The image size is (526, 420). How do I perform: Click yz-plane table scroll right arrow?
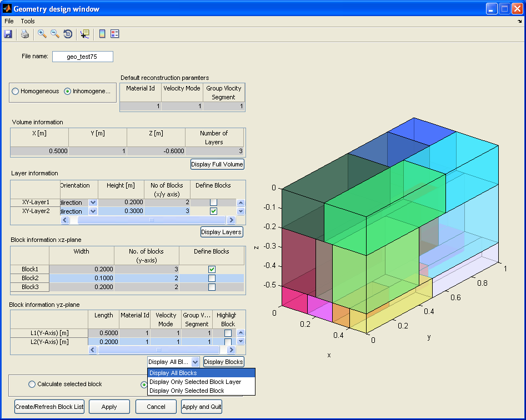pos(231,350)
